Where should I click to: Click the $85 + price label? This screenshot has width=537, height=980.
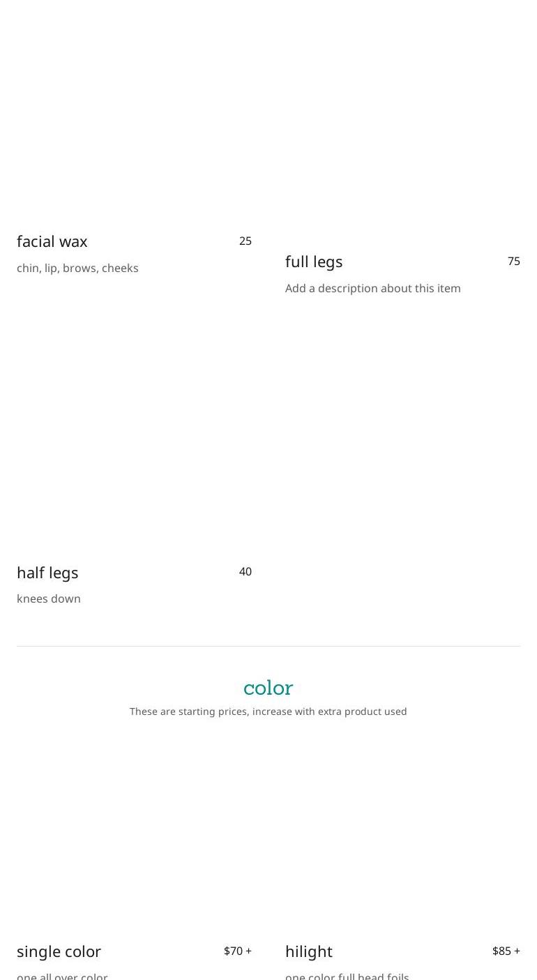(x=506, y=951)
